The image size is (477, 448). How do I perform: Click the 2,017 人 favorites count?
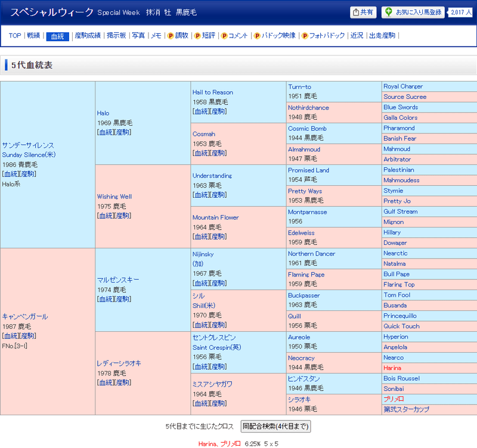click(x=461, y=13)
